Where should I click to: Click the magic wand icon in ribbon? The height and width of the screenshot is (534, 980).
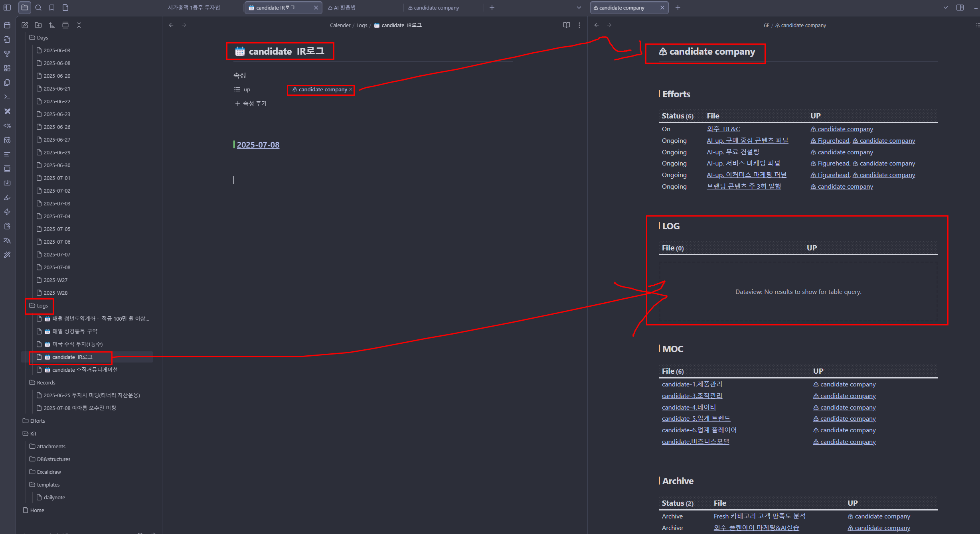(x=7, y=255)
